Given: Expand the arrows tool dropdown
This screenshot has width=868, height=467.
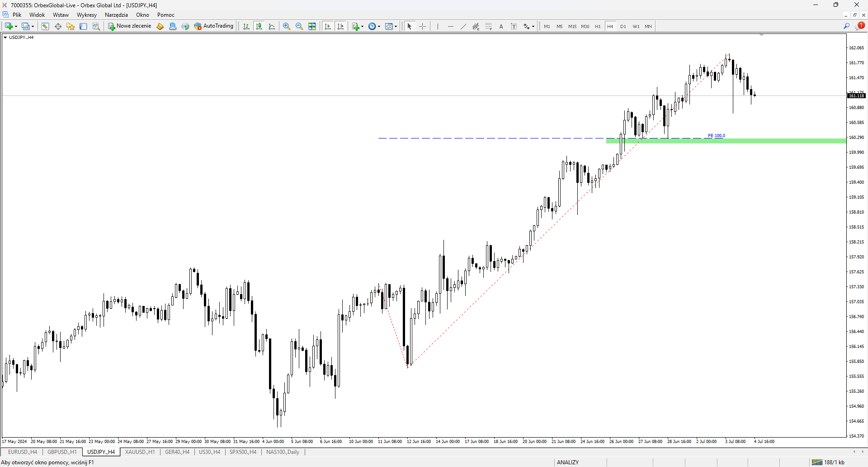Looking at the screenshot, I should tap(533, 27).
